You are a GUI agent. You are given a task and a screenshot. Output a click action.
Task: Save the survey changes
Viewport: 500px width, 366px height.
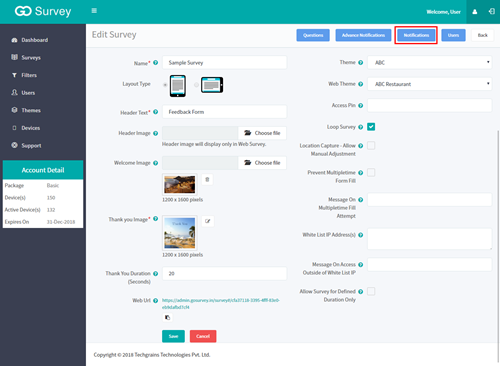coord(173,336)
